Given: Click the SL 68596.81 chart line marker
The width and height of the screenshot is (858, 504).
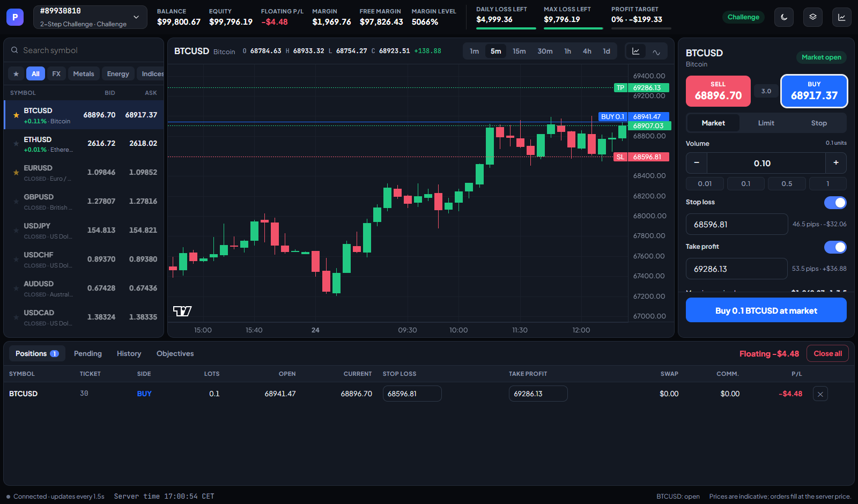Looking at the screenshot, I should 641,157.
